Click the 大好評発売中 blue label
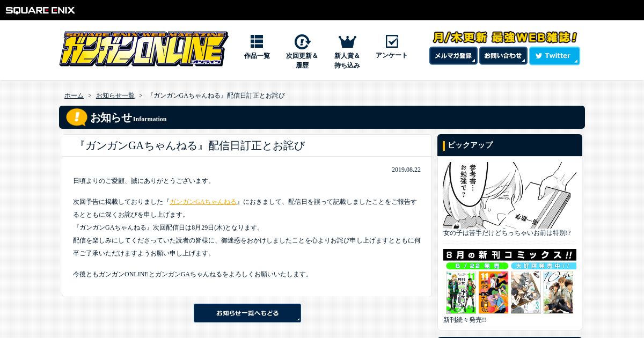Viewport: 644px width, 338px height. (543, 266)
